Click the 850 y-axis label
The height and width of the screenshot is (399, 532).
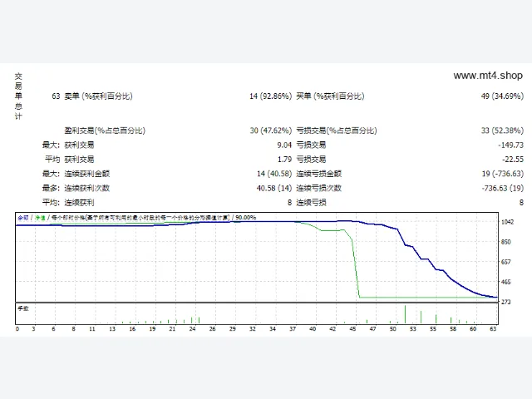(506, 242)
